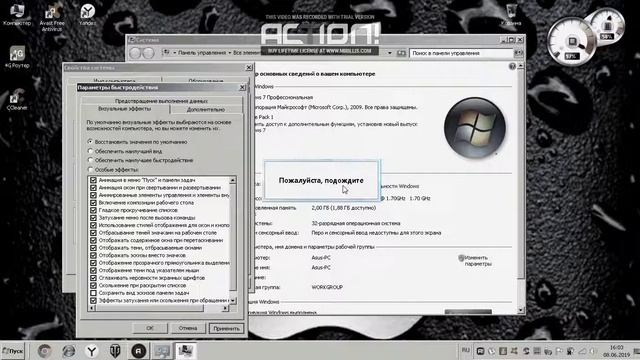Screen dimensions: 640x360
Task: Click the search magnifier in the Control Panel search box
Action: pos(518,53)
